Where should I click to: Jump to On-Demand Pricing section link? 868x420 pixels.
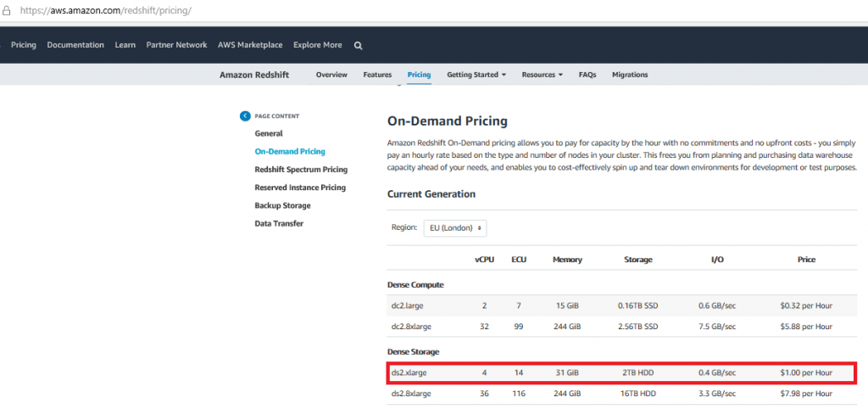pyautogui.click(x=290, y=151)
